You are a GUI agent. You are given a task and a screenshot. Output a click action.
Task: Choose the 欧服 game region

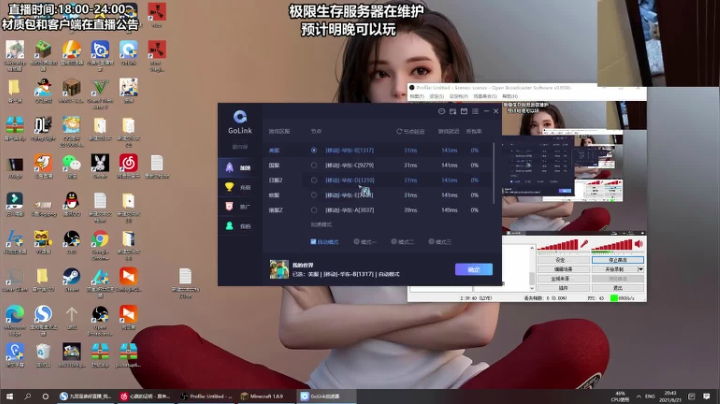click(x=274, y=195)
